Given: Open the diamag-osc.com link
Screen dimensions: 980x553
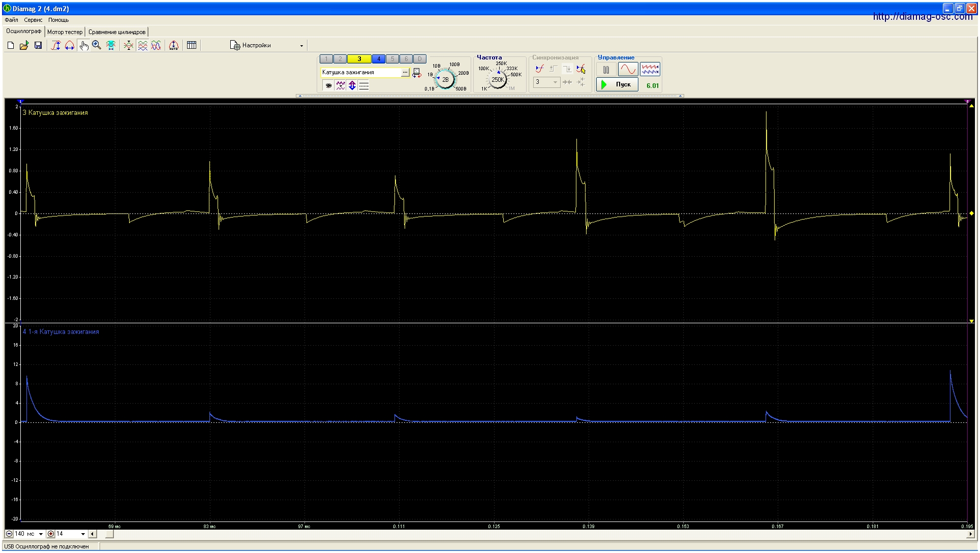Looking at the screenshot, I should coord(923,16).
